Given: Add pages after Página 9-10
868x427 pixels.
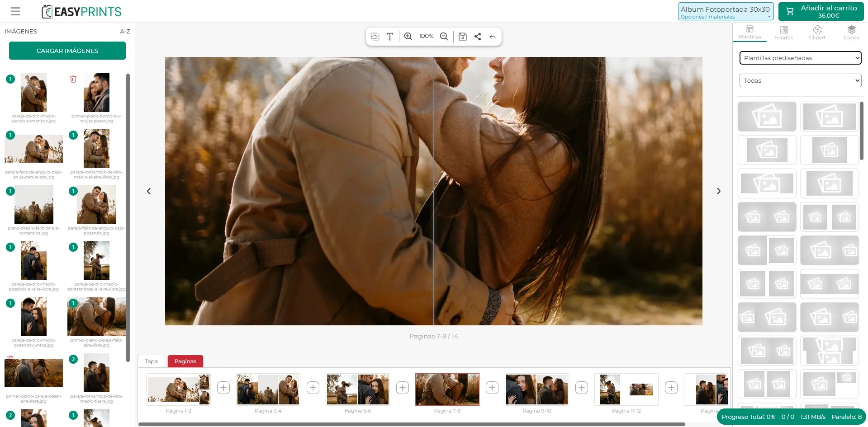Looking at the screenshot, I should (x=582, y=388).
